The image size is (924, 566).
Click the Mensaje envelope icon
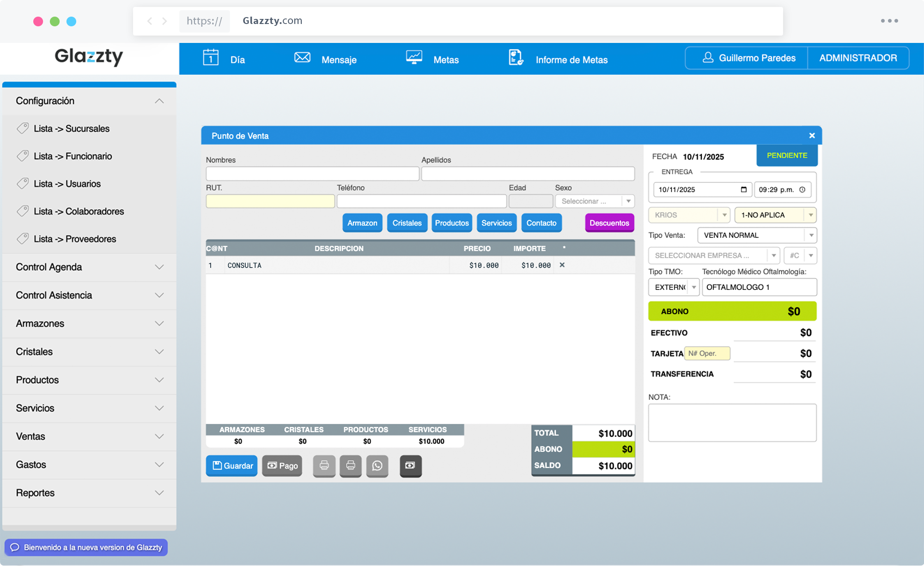click(x=302, y=57)
